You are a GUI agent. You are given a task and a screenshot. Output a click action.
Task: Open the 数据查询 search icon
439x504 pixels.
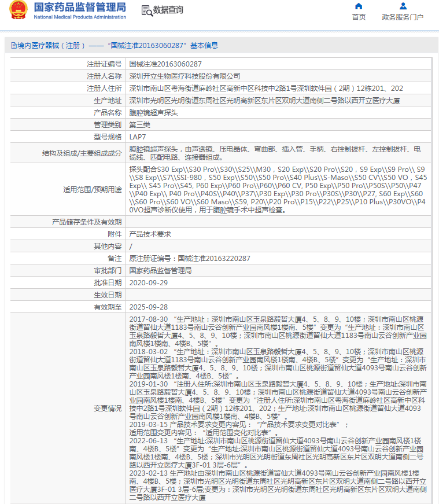pos(147,10)
